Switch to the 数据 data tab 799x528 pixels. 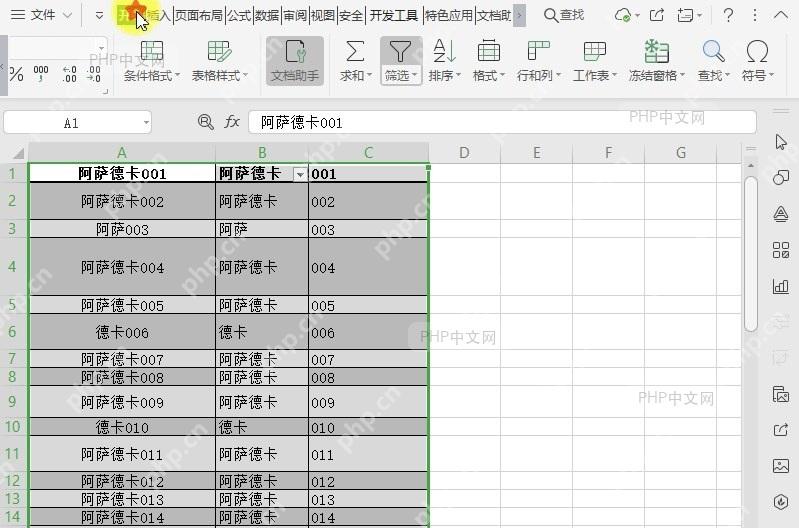point(267,16)
